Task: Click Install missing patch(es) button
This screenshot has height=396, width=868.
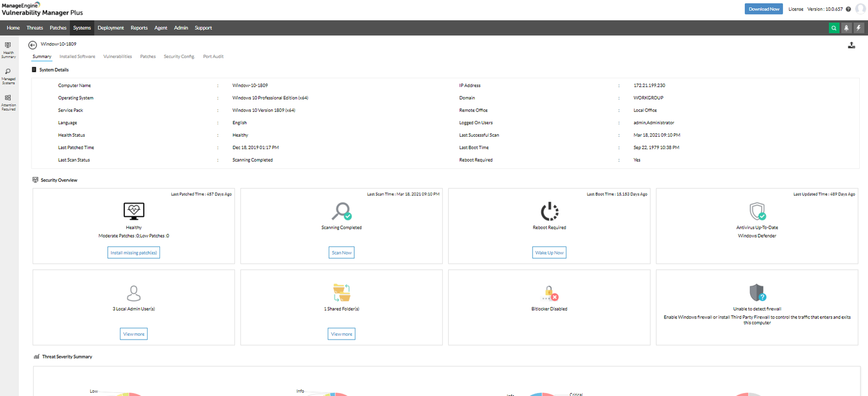Action: pyautogui.click(x=133, y=253)
